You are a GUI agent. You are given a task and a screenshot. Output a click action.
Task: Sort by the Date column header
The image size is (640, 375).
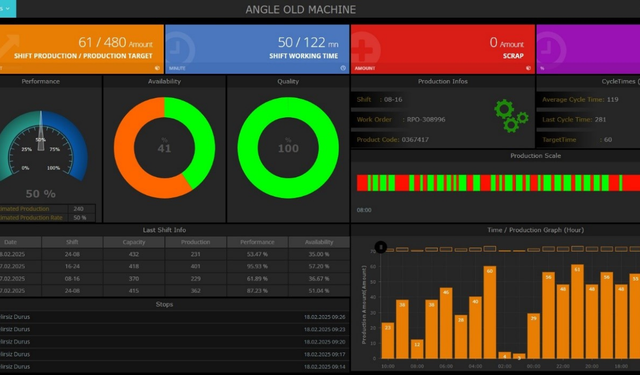[x=20, y=242]
